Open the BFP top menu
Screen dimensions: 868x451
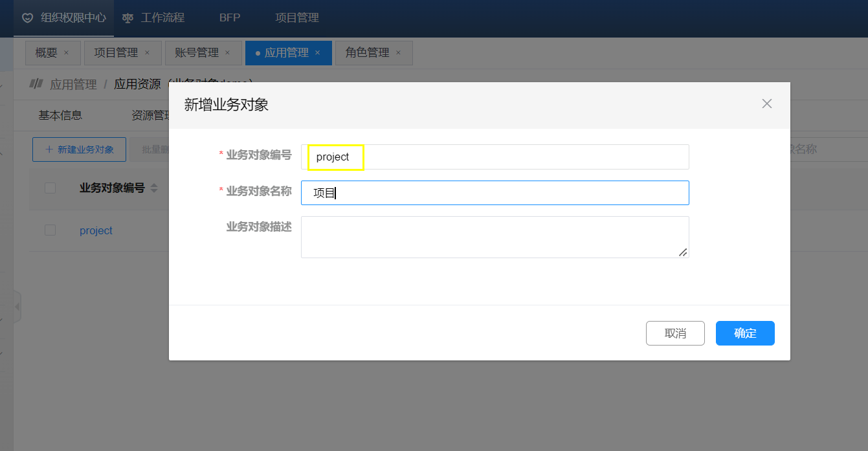pyautogui.click(x=230, y=18)
